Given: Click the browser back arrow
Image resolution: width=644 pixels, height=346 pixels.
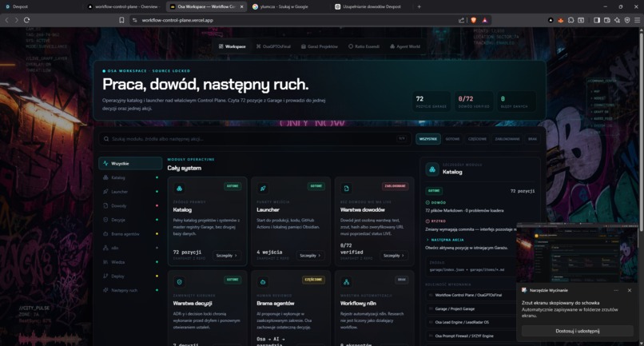Looking at the screenshot, I should tap(6, 20).
